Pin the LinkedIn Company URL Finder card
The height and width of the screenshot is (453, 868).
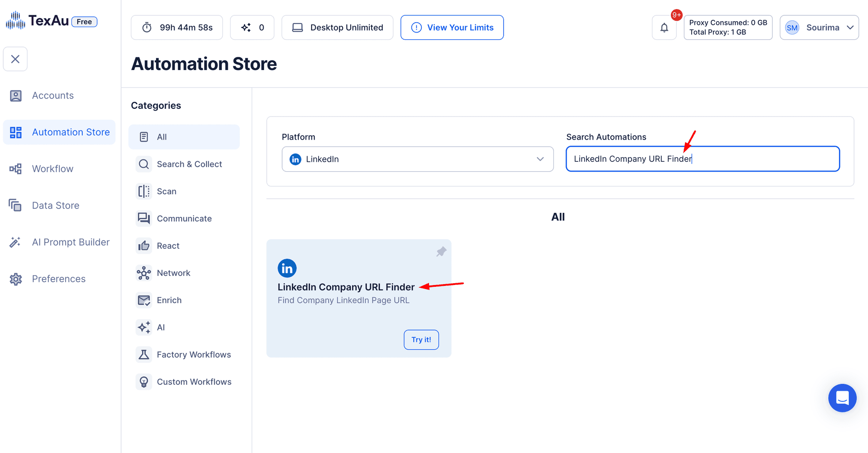441,252
